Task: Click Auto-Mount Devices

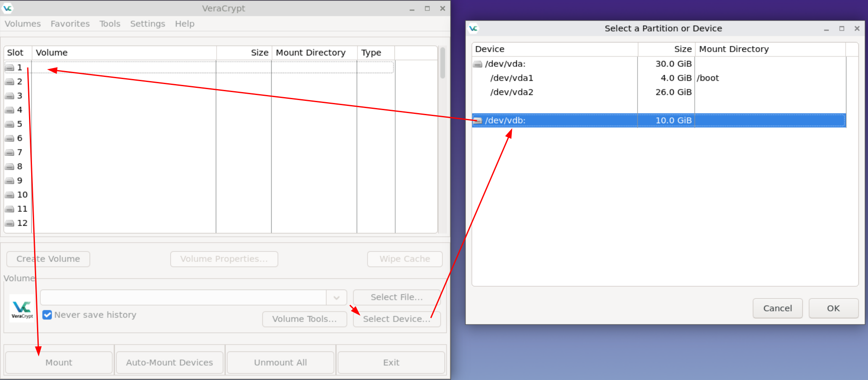Action: (169, 362)
